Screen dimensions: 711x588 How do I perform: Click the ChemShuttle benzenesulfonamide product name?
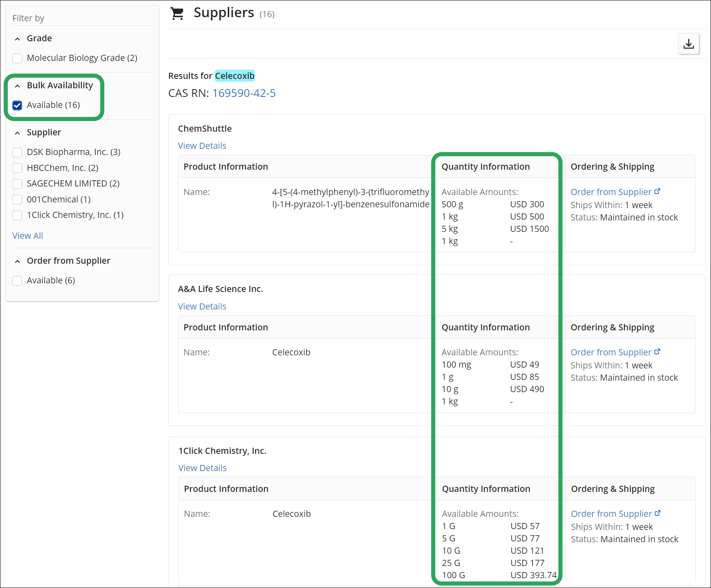pyautogui.click(x=351, y=198)
